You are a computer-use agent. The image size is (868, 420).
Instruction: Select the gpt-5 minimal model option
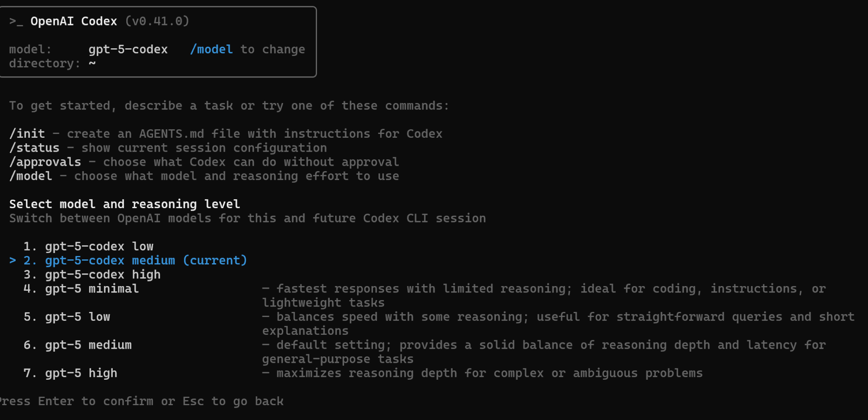(92, 289)
